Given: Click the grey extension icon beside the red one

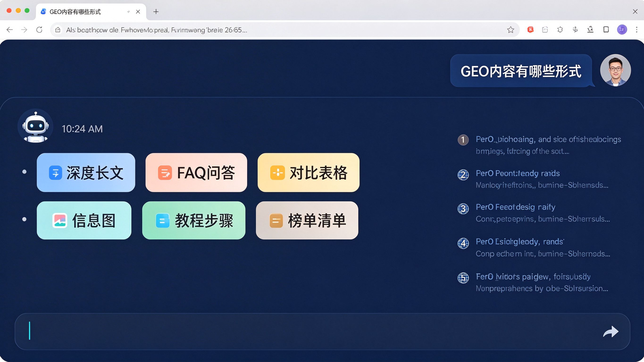Looking at the screenshot, I should (x=545, y=30).
